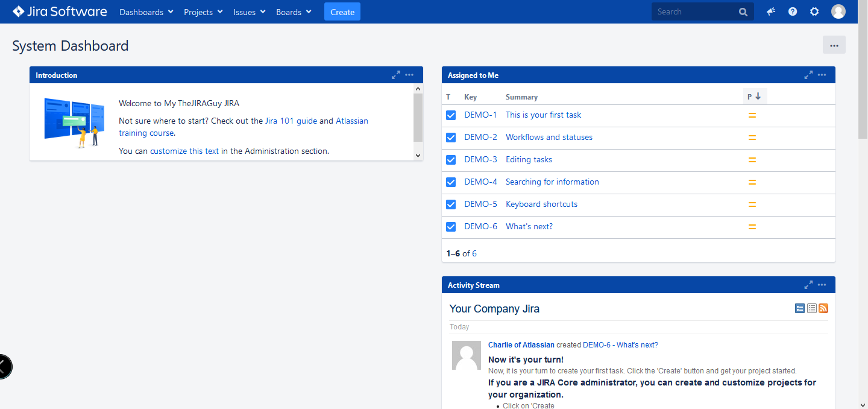Open the dashboard tools menu
Screen dimensions: 868x409
pos(834,45)
